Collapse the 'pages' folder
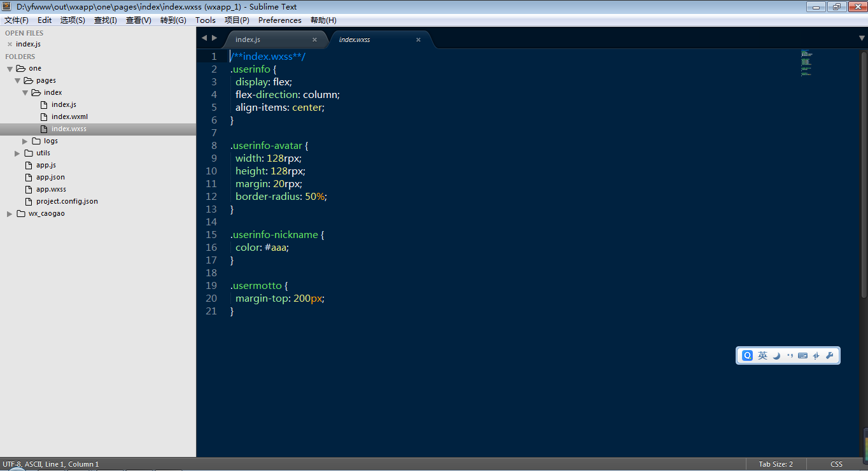Viewport: 868px width, 471px height. (17, 81)
